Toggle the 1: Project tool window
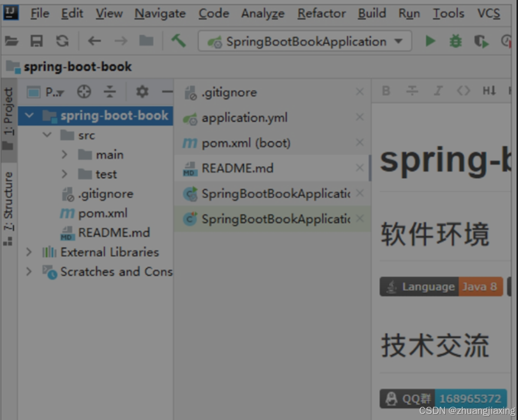This screenshot has height=420, width=518. click(8, 120)
